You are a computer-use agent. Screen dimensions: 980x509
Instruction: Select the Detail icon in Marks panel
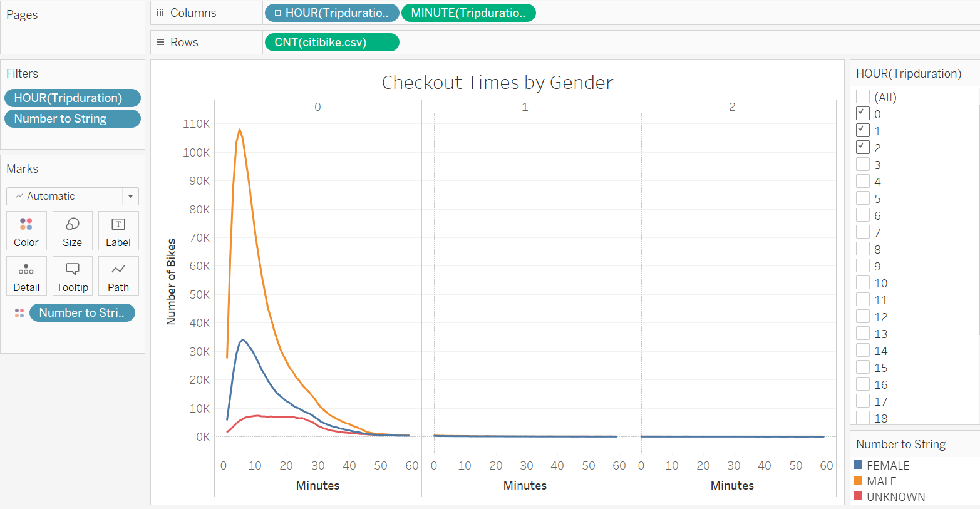click(x=26, y=275)
